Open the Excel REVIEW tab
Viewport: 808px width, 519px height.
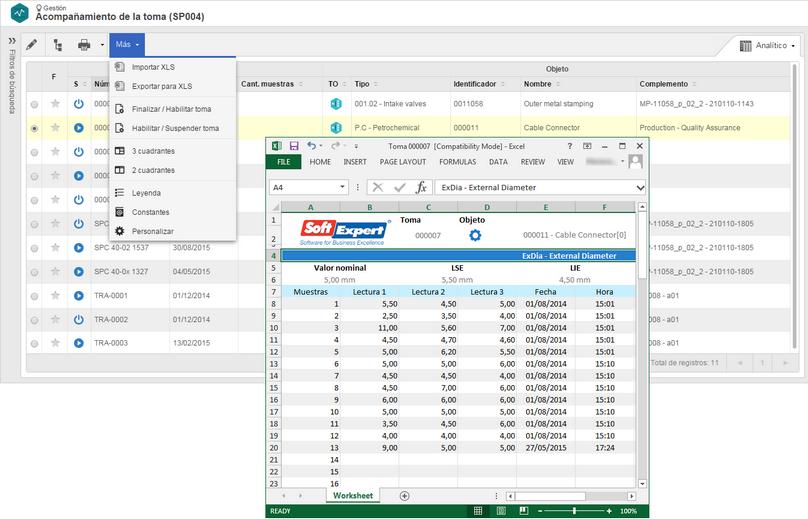coord(533,162)
